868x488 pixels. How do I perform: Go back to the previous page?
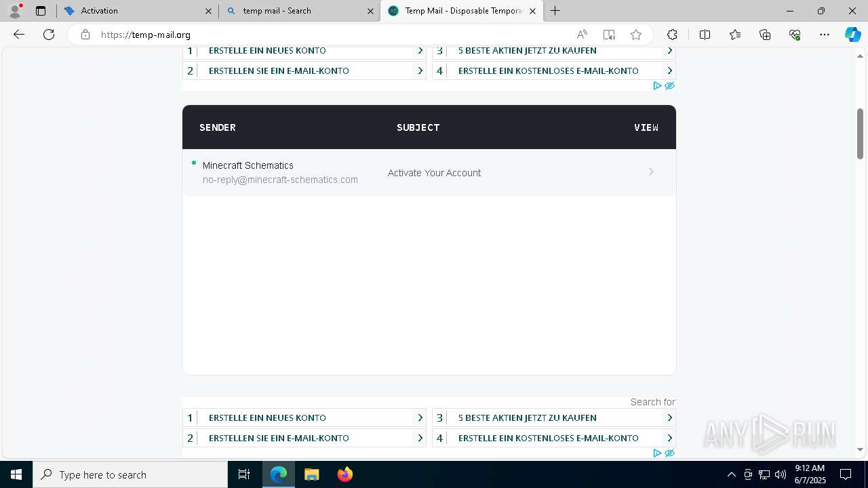[19, 35]
